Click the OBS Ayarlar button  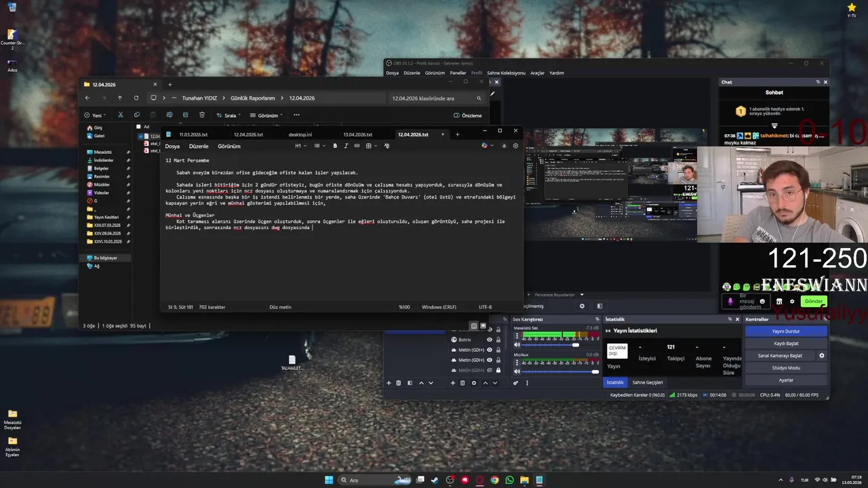[786, 380]
